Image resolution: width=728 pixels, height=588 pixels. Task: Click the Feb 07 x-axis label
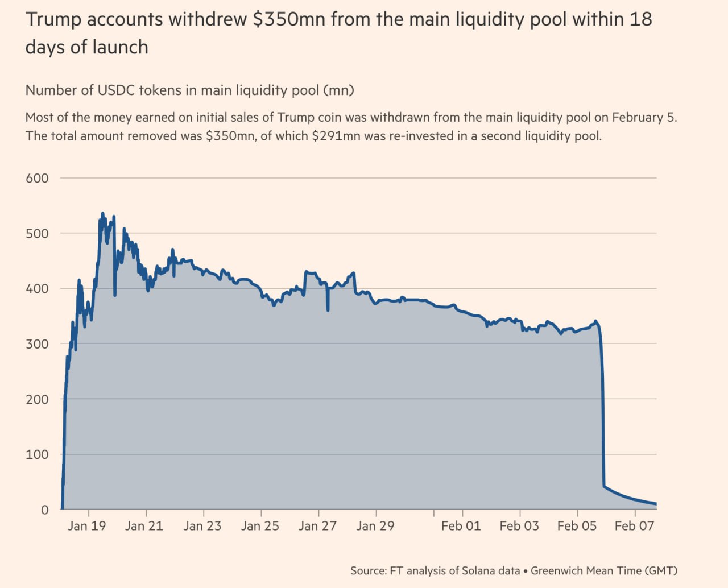pos(635,526)
